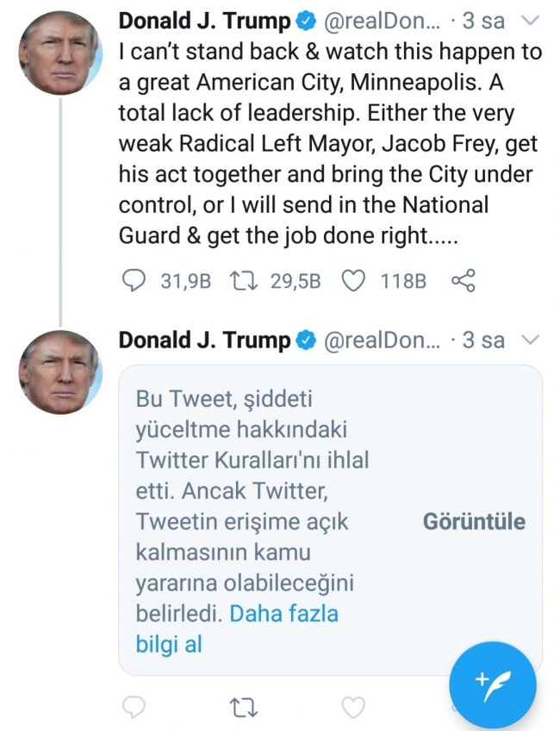Image resolution: width=560 pixels, height=731 pixels.
Task: Open profile picture on second tweet
Action: click(60, 372)
